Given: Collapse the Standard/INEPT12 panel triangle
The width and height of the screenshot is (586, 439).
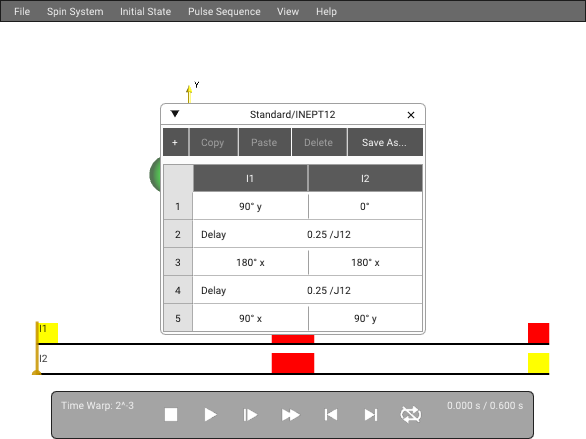Looking at the screenshot, I should 175,114.
